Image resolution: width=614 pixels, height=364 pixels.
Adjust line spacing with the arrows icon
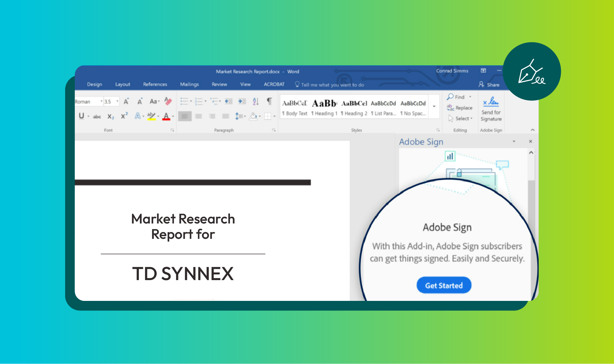tap(239, 116)
